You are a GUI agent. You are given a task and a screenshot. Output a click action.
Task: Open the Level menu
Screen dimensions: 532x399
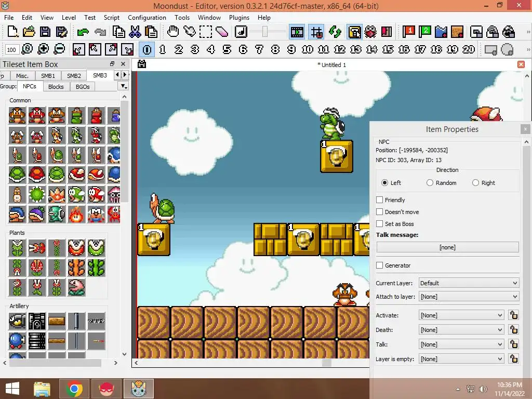click(x=69, y=17)
